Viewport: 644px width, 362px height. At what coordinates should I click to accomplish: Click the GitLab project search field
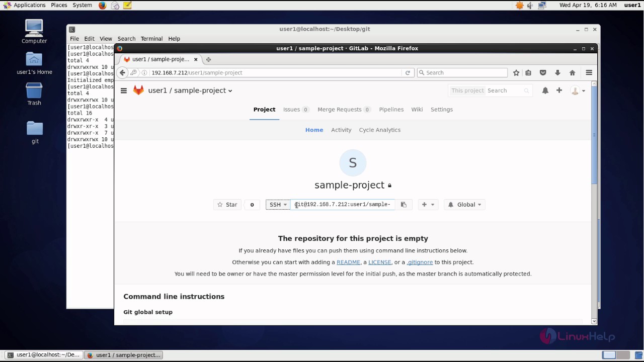[x=490, y=90]
